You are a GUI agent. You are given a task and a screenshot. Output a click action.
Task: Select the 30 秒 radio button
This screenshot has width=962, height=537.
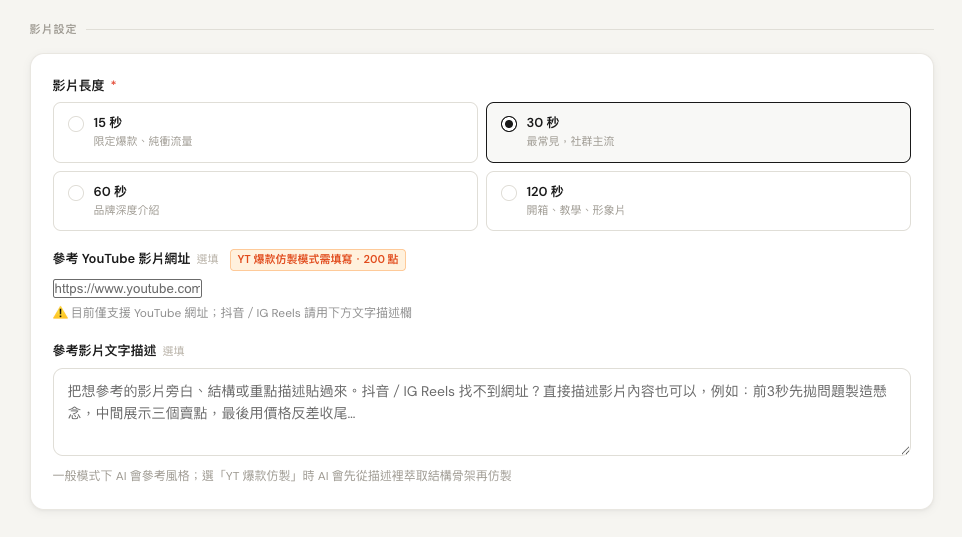pyautogui.click(x=509, y=124)
